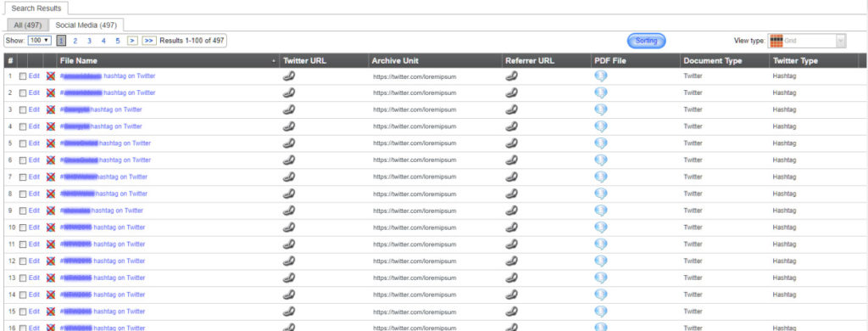Open the hashtag on Twitter file in row 13
Viewport: 868px width, 331px height.
[103, 278]
